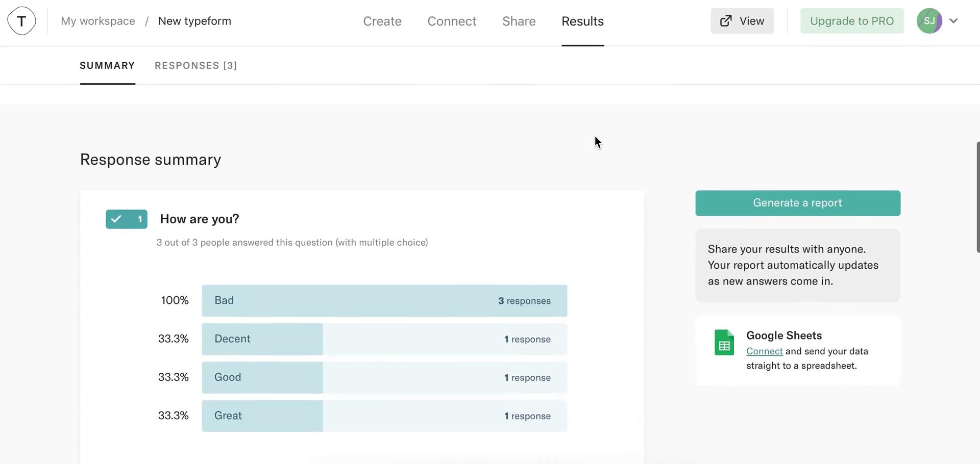The height and width of the screenshot is (464, 980).
Task: Click the Decent answer bar
Action: [x=384, y=339]
